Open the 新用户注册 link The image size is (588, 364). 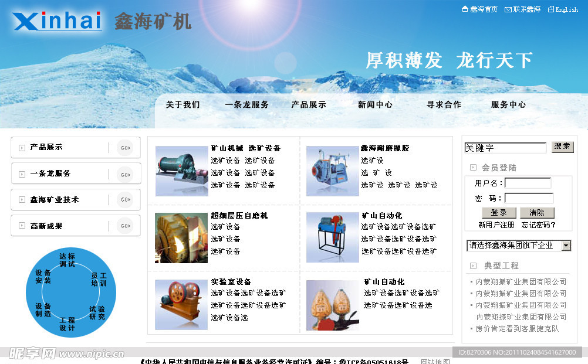[x=496, y=224]
